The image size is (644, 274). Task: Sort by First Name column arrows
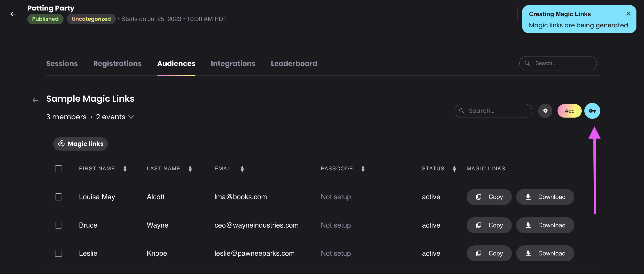click(x=125, y=169)
